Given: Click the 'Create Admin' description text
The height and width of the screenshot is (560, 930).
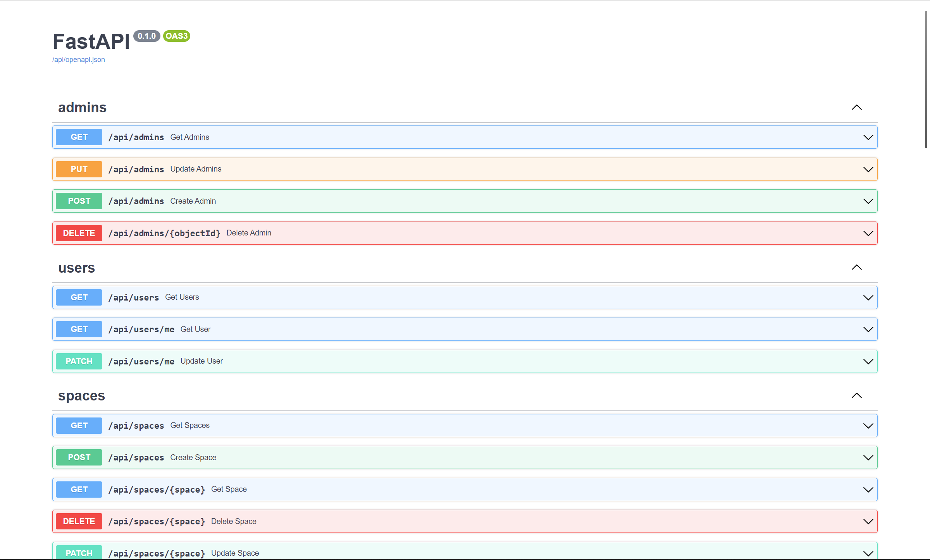Looking at the screenshot, I should (x=193, y=201).
